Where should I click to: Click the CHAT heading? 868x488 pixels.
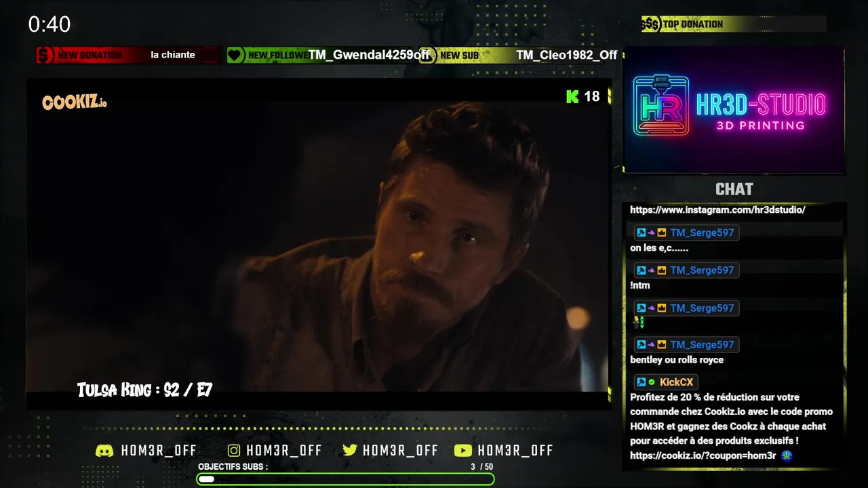coord(734,189)
